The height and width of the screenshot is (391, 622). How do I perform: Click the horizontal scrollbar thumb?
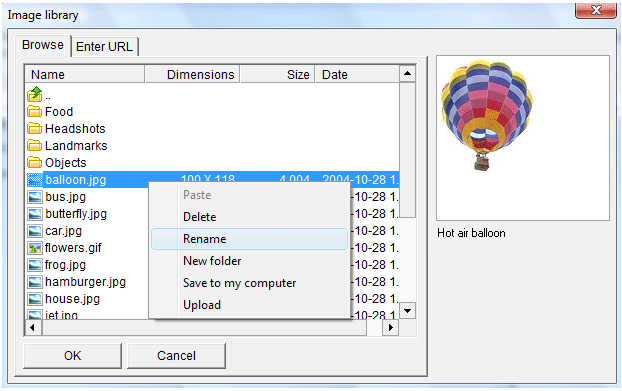tap(204, 328)
